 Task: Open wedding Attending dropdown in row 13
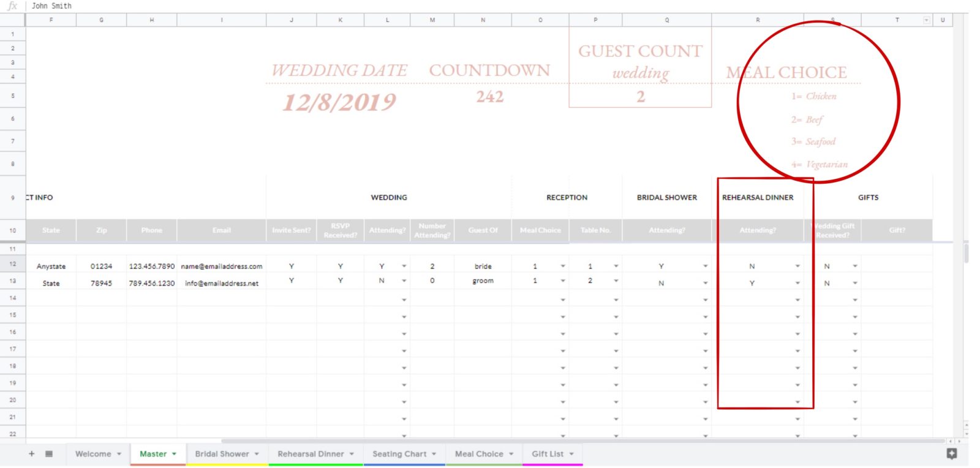point(404,281)
